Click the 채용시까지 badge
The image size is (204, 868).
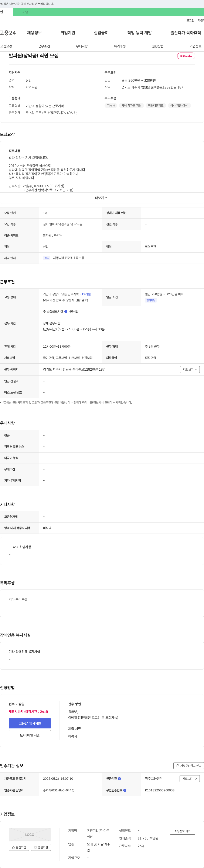tap(186, 56)
